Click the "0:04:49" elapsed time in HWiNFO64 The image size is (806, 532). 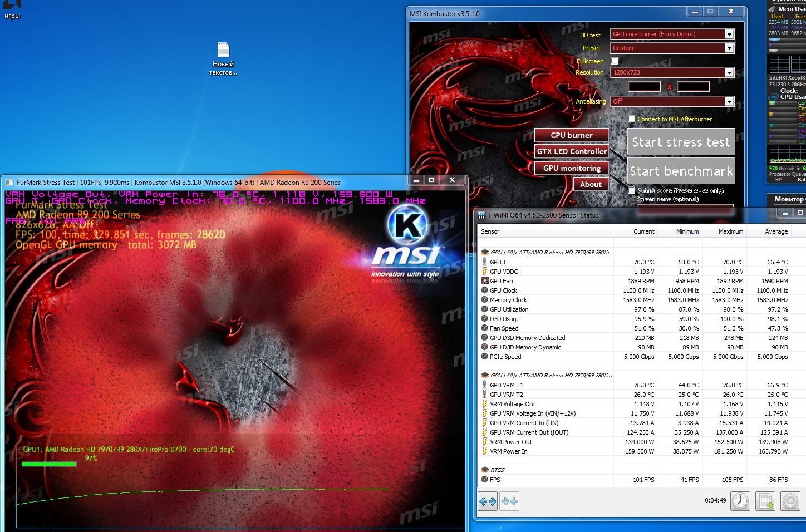point(715,500)
